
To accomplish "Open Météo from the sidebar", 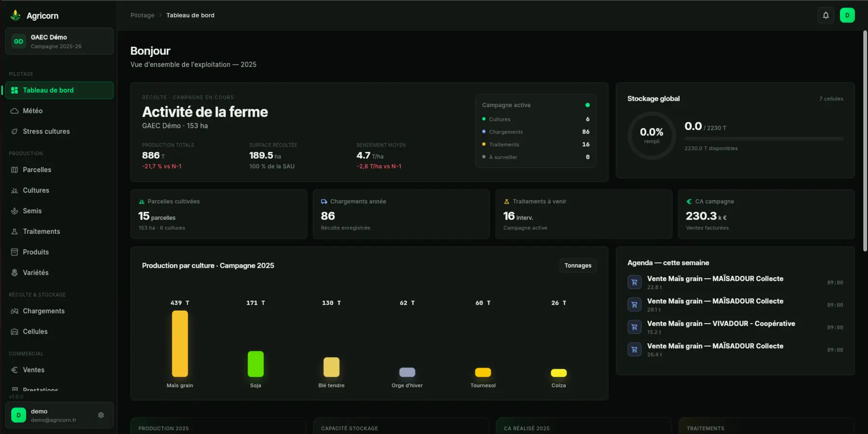I will (59, 111).
